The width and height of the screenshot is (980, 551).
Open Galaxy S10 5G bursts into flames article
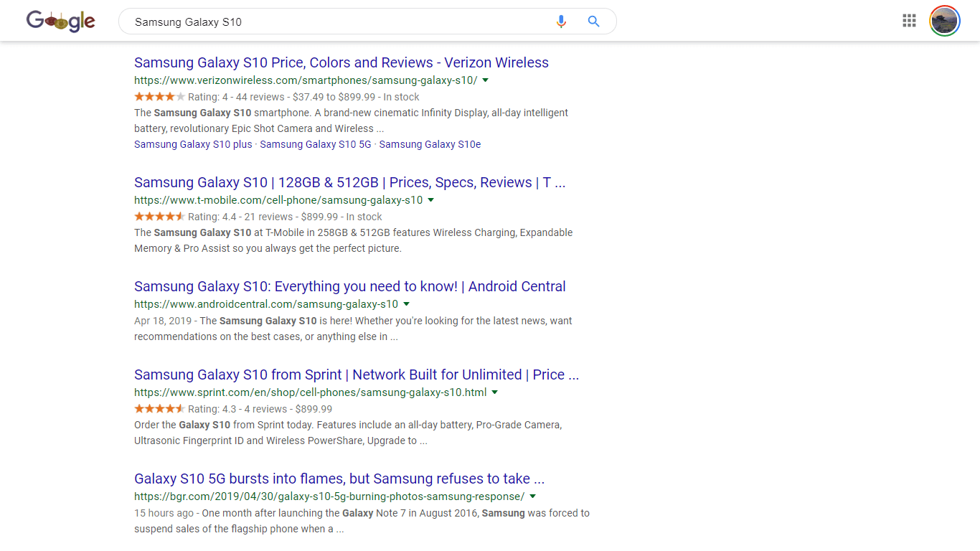(339, 479)
